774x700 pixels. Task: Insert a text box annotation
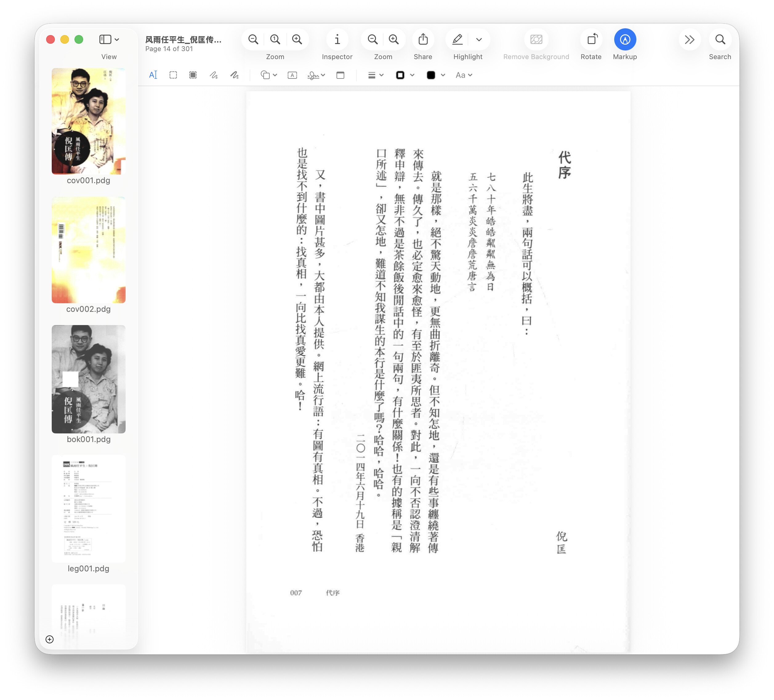292,75
